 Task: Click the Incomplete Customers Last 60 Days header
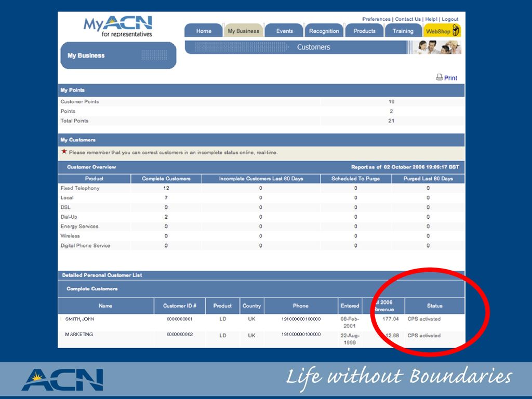261,179
